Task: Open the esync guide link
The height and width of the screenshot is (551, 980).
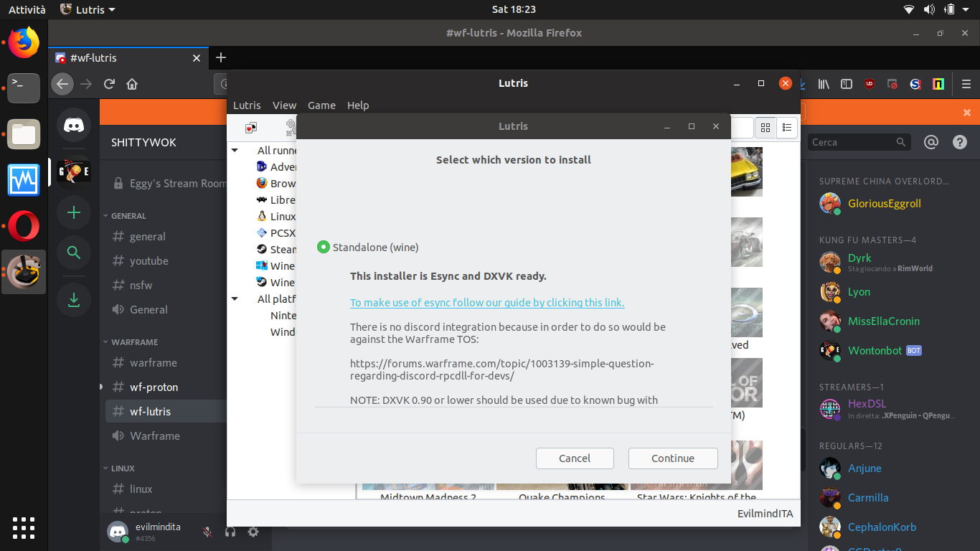Action: pyautogui.click(x=487, y=303)
